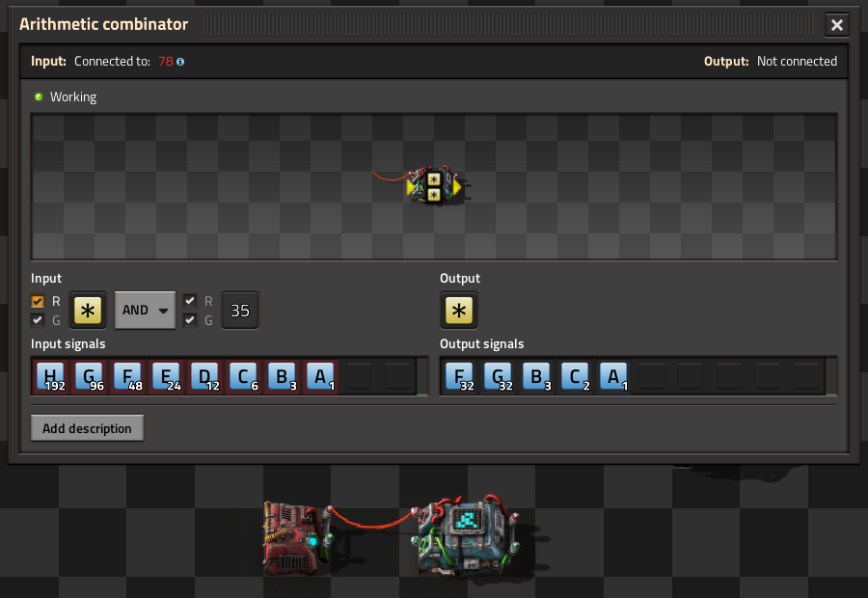Screen dimensions: 868x598
Task: Click the C signal with value 2
Action: click(x=577, y=376)
